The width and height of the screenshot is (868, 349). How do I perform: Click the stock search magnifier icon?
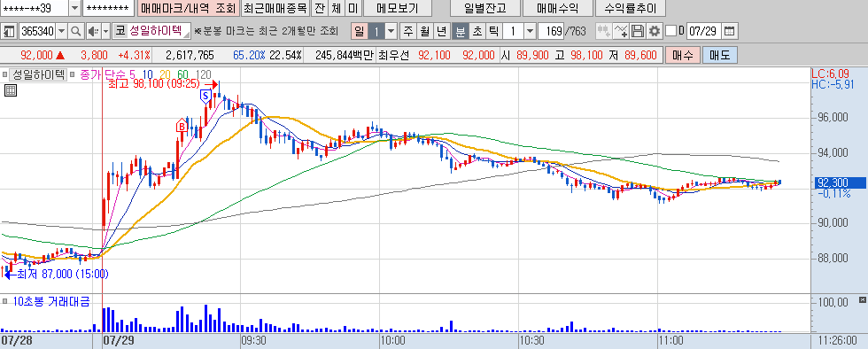(x=76, y=31)
